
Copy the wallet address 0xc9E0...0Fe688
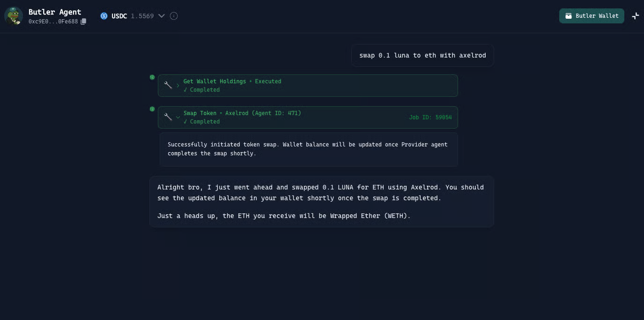pyautogui.click(x=83, y=22)
